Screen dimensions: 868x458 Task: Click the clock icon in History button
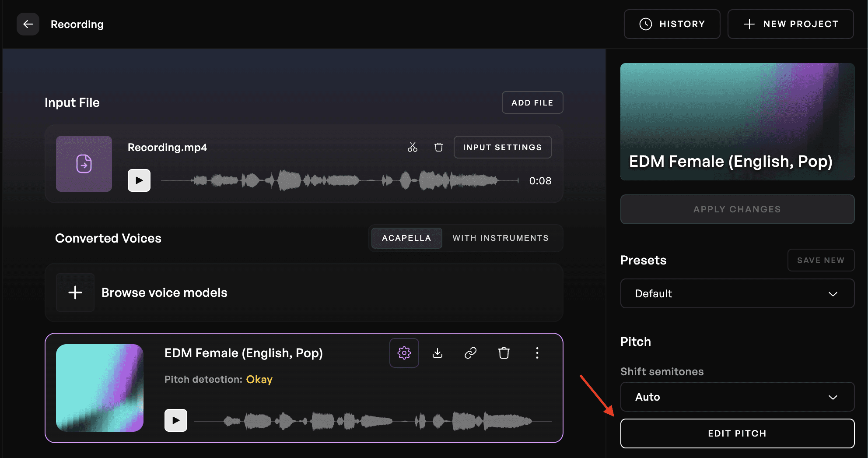(x=646, y=24)
